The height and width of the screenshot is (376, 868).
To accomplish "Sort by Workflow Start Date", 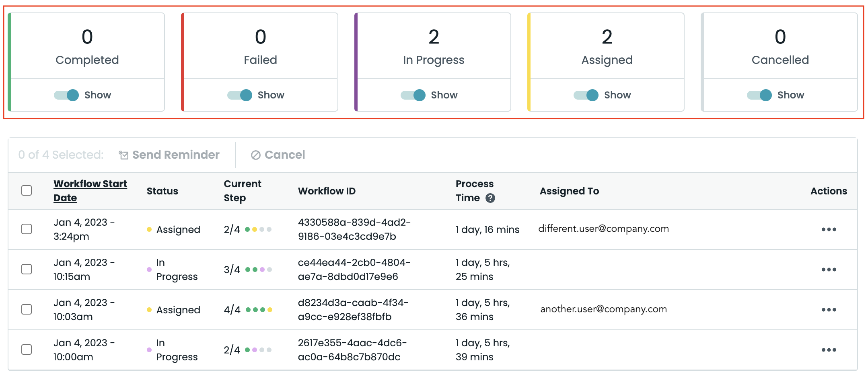I will 90,190.
